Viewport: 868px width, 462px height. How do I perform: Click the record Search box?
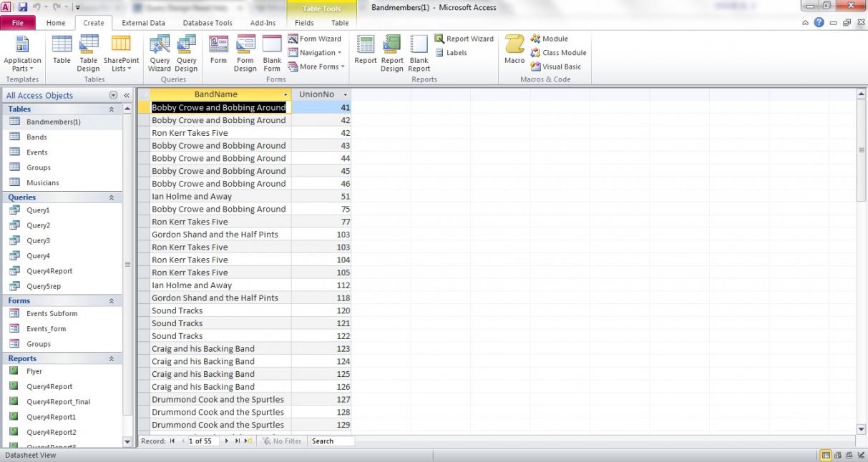point(331,441)
